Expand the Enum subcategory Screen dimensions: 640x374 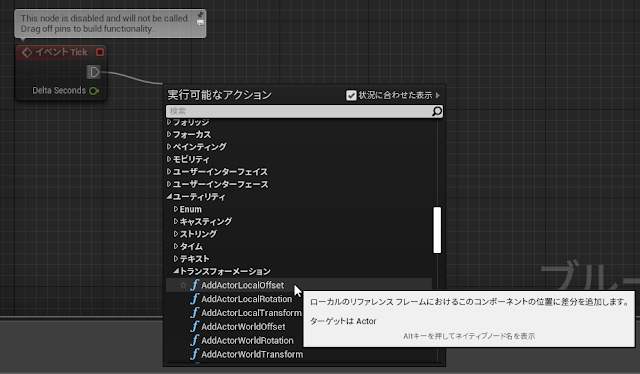pyautogui.click(x=176, y=209)
